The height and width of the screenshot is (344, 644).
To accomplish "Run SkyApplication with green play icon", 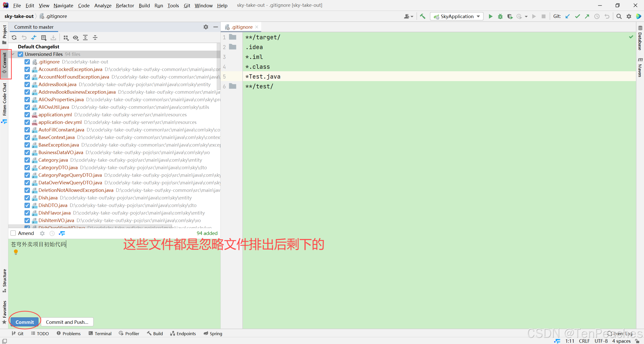I will pos(490,16).
